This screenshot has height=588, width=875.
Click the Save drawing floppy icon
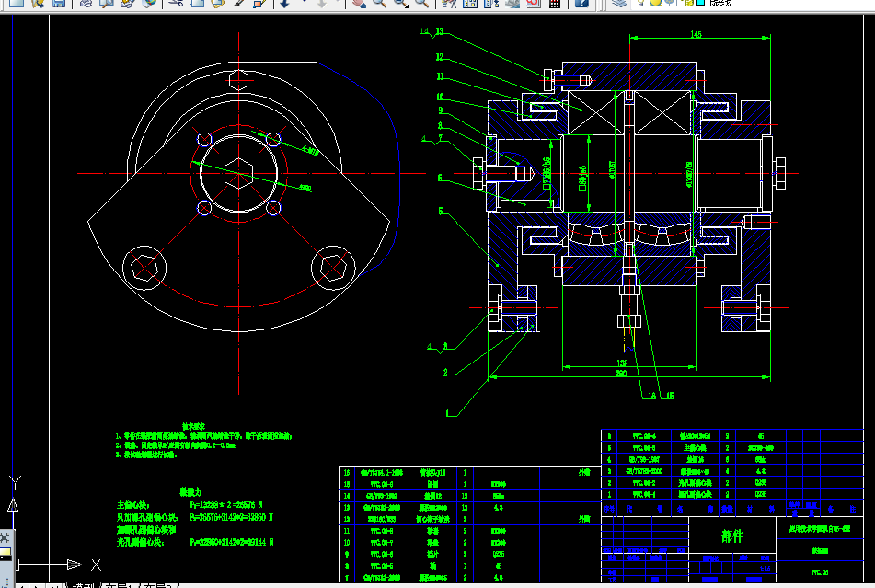coord(59,3)
